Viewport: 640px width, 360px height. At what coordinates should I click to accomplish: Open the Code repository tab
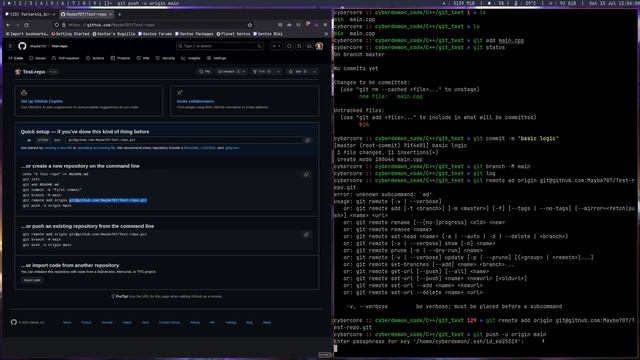coord(16,58)
